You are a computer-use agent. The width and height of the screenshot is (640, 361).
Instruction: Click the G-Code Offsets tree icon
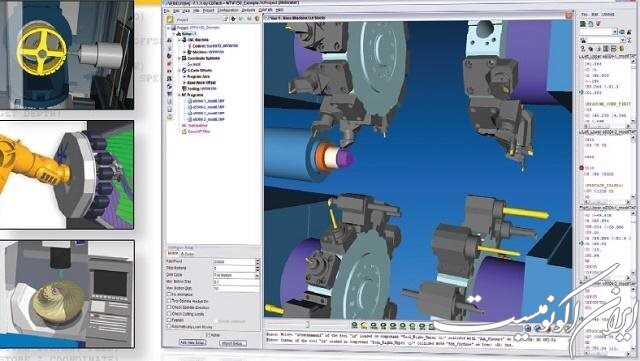184,70
